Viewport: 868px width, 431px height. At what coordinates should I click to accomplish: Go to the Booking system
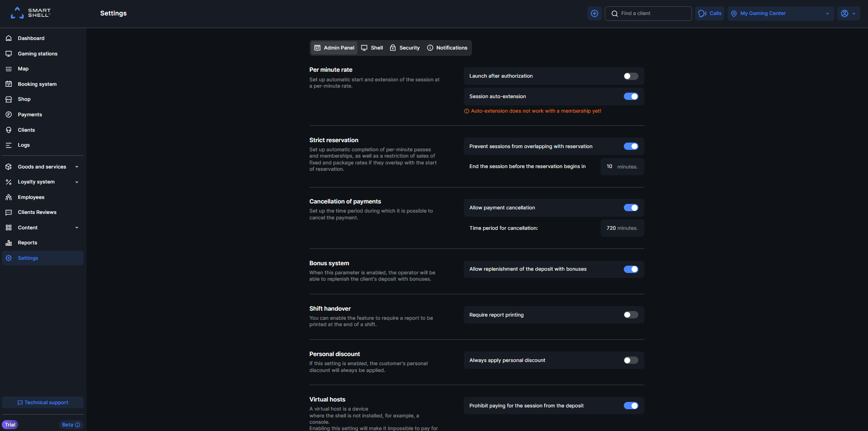(x=37, y=84)
